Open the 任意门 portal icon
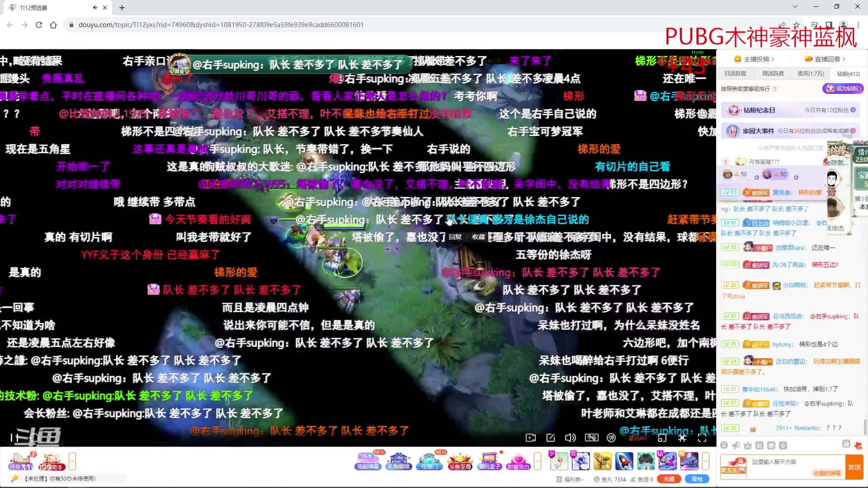 [x=429, y=461]
